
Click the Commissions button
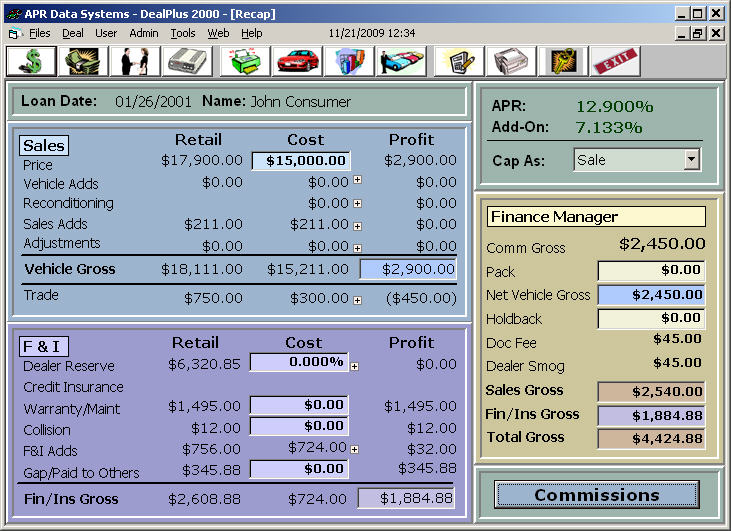coord(597,495)
